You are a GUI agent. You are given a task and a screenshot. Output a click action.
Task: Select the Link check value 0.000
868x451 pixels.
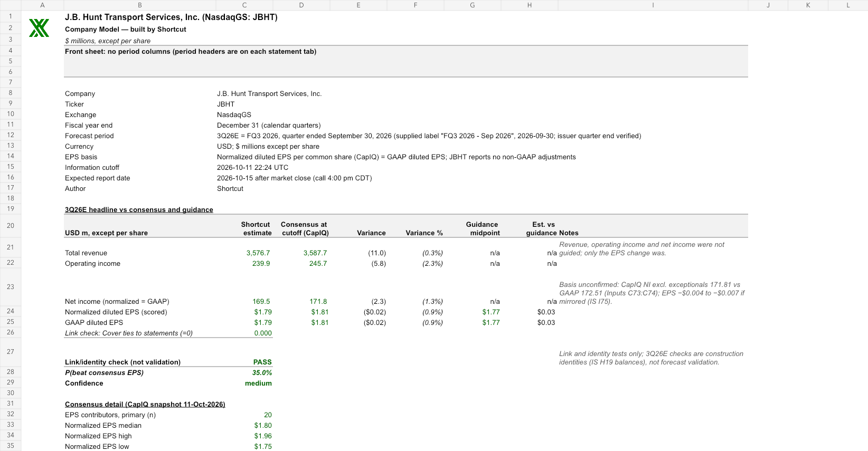[x=263, y=333]
